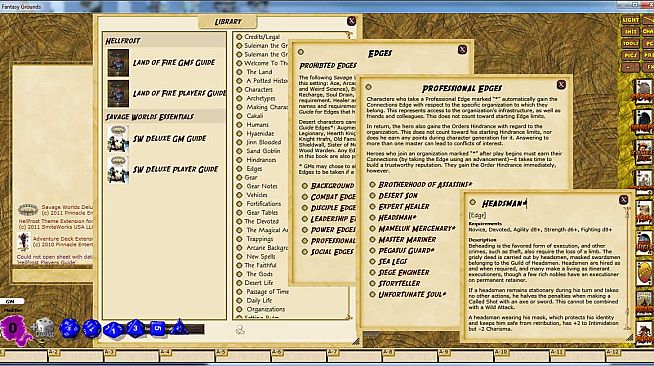Click the link circle in Edges window header

point(301,52)
